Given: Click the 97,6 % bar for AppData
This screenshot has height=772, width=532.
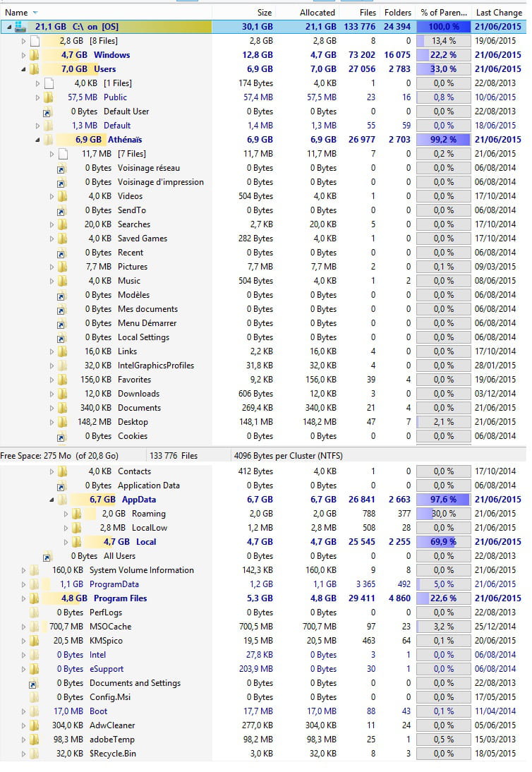Looking at the screenshot, I should 443,500.
